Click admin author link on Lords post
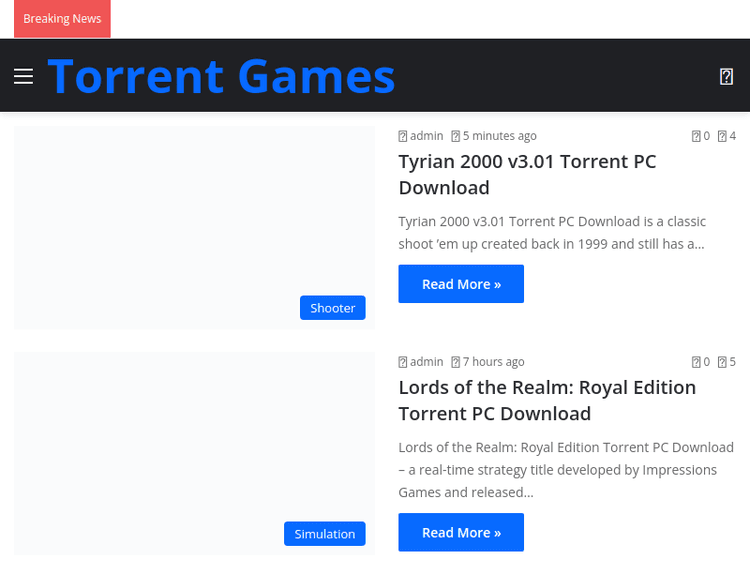 427,362
